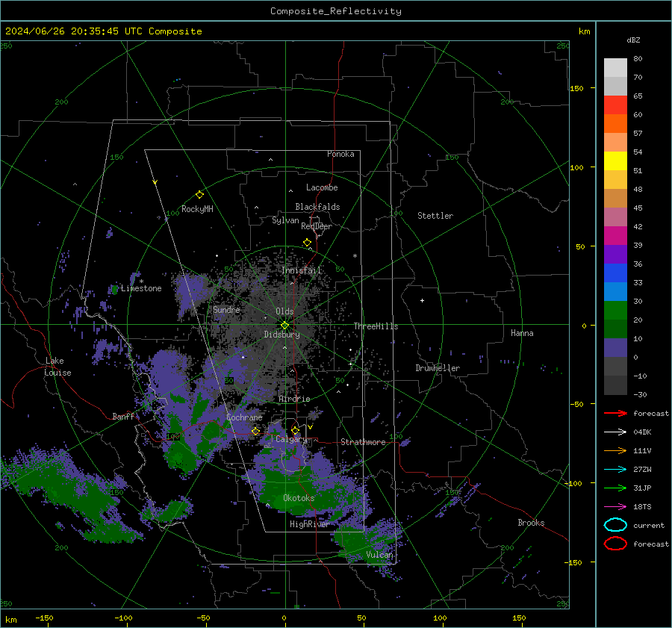Click the white plus marker west of Hanna
Image resolution: width=672 pixels, height=628 pixels.
(x=422, y=300)
